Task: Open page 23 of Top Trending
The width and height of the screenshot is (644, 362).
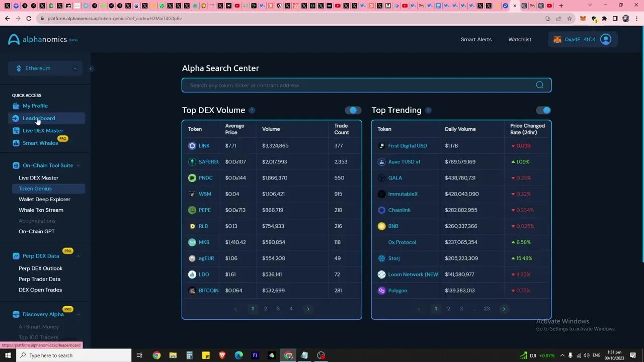Action: [487, 309]
